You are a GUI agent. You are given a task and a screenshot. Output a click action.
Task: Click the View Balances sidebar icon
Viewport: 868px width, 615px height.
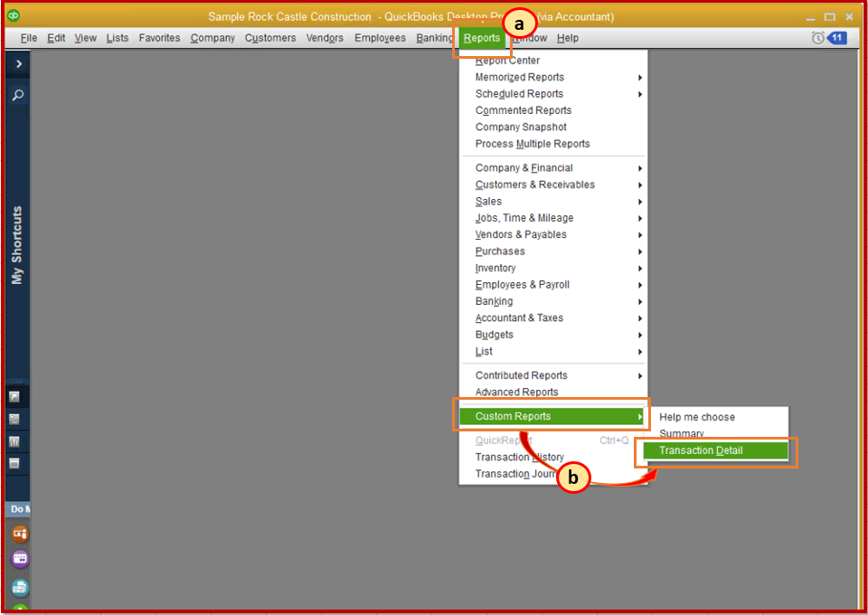coord(14,419)
